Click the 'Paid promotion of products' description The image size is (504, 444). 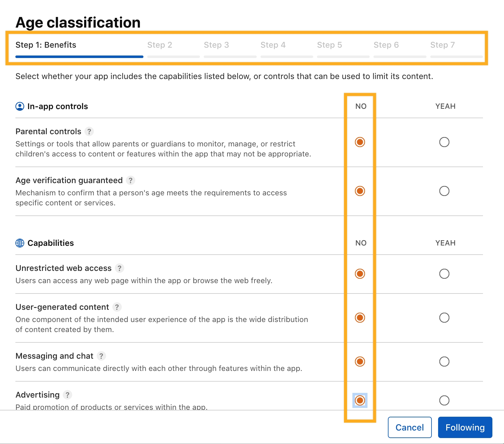click(x=111, y=407)
